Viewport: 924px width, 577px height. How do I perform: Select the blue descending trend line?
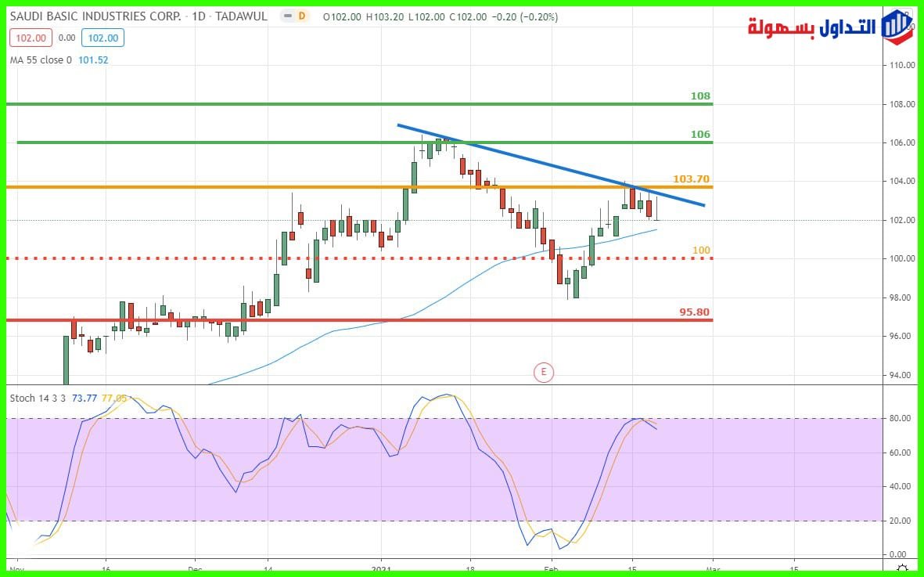point(551,165)
